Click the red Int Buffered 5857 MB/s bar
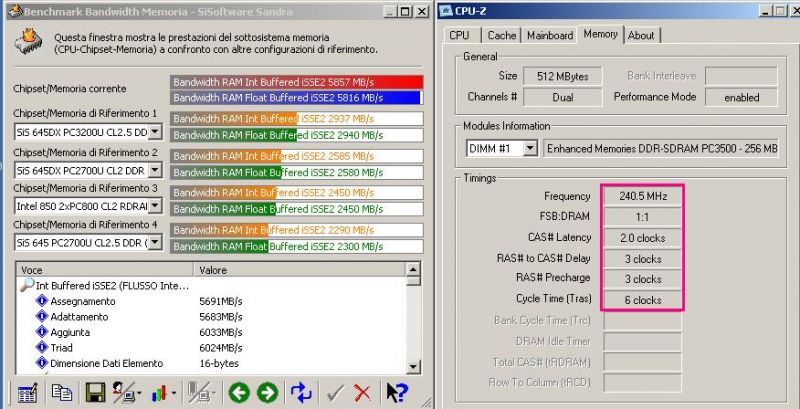800x409 pixels. coord(296,82)
